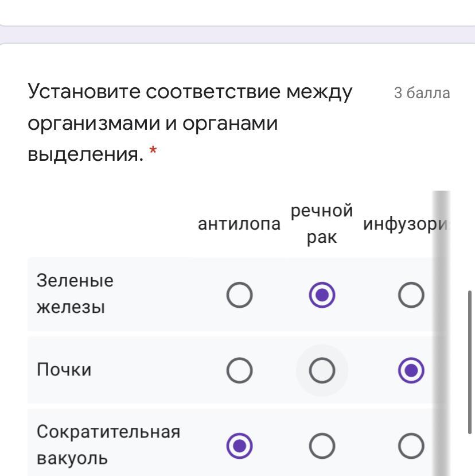
Task: Select речной рак for Зеленые железы row
Action: (x=321, y=295)
